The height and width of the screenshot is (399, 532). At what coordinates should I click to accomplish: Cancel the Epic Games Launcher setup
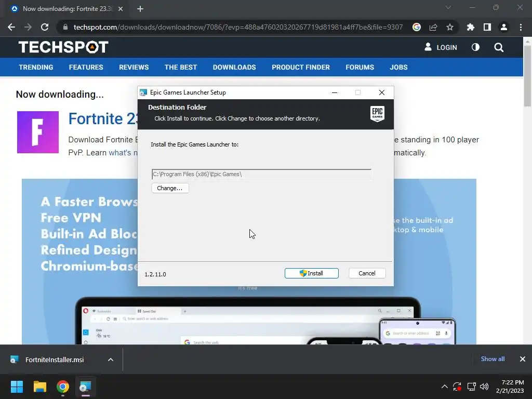(x=367, y=273)
